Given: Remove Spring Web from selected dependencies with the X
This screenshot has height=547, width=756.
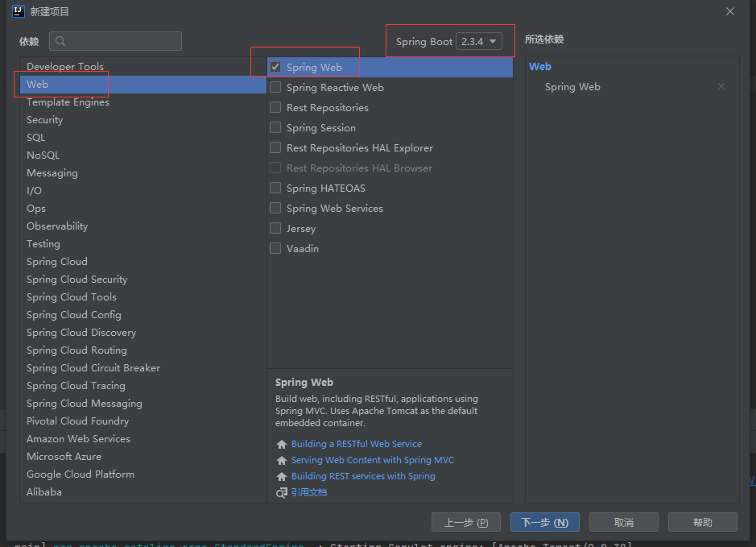Looking at the screenshot, I should click(721, 86).
